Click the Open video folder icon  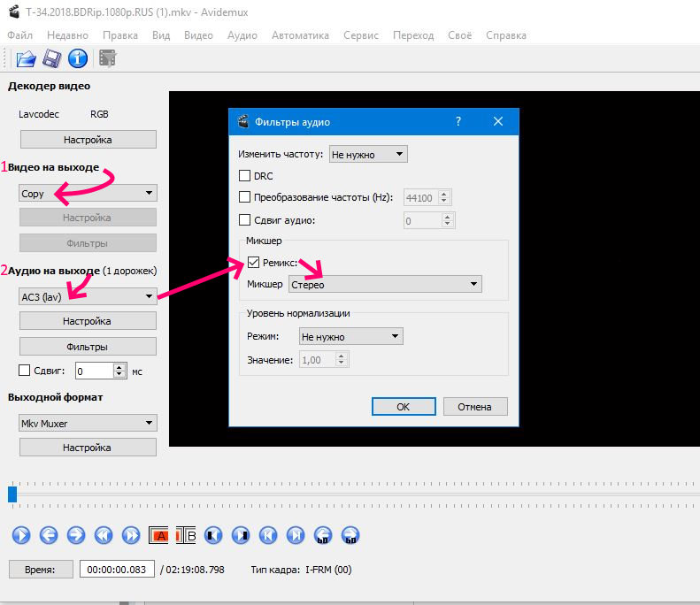26,58
